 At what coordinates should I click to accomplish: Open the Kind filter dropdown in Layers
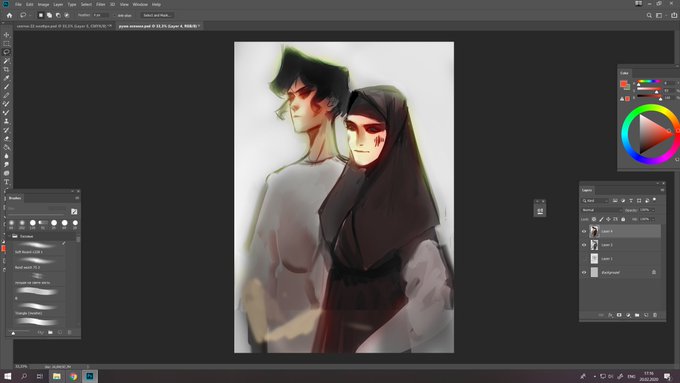click(x=595, y=201)
